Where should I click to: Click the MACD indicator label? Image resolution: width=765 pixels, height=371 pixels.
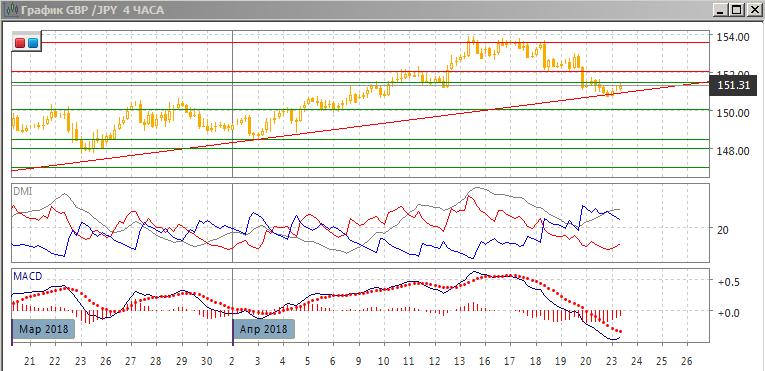pyautogui.click(x=28, y=276)
